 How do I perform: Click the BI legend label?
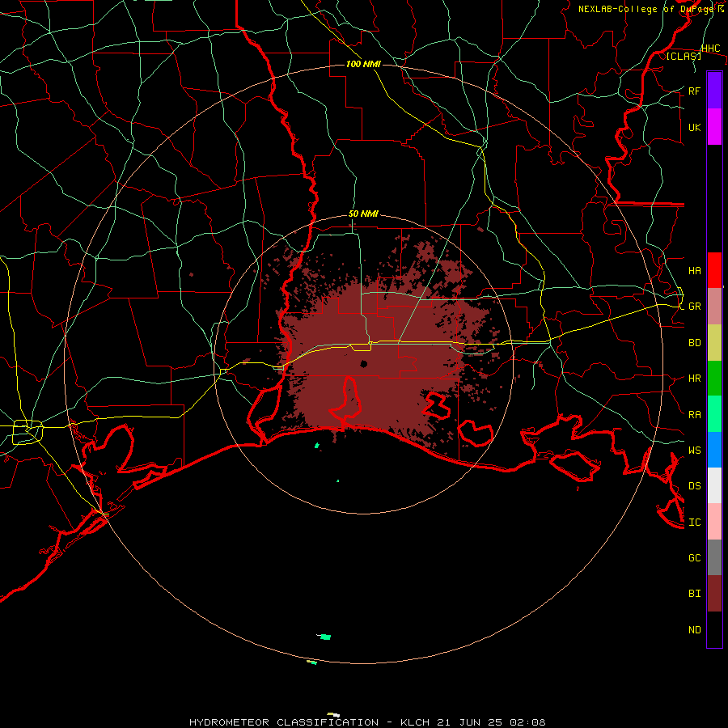pos(694,594)
